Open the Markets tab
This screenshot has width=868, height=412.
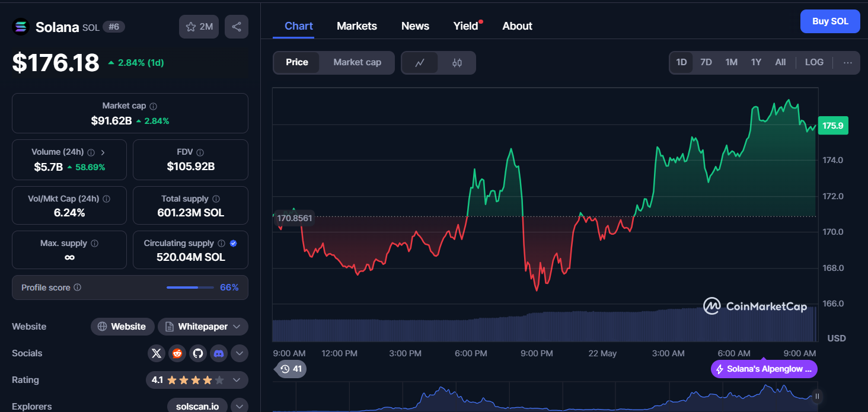[x=356, y=26]
